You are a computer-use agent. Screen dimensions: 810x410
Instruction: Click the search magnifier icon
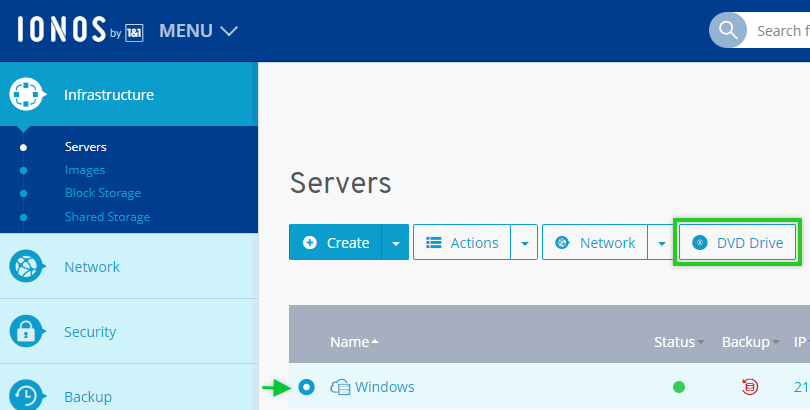(x=729, y=31)
